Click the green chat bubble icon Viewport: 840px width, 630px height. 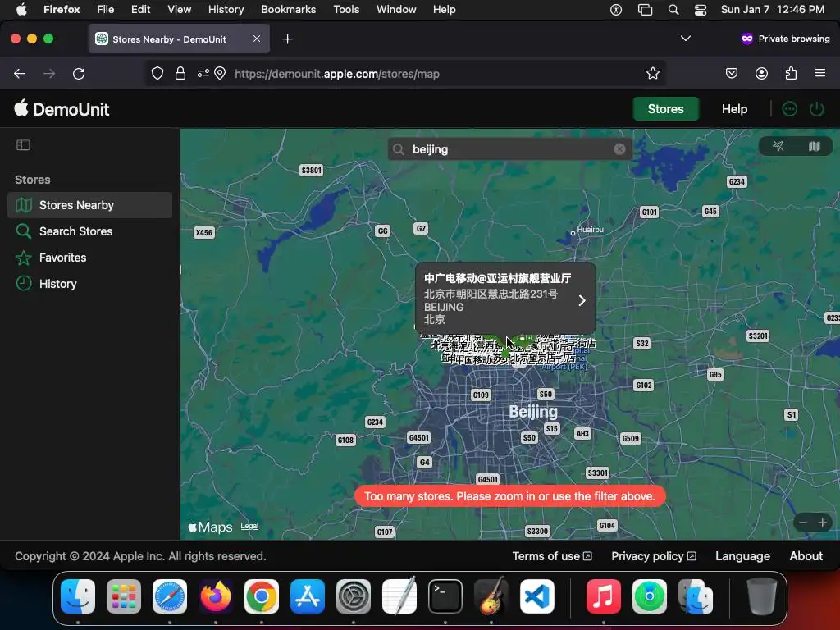coord(789,109)
